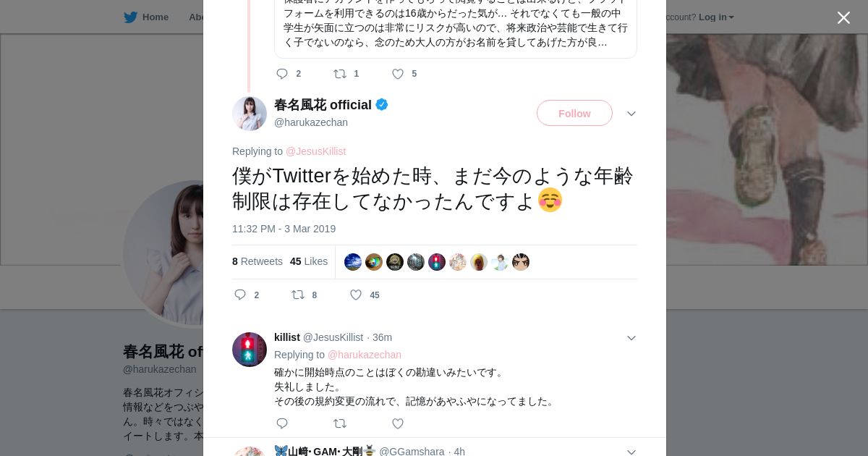Open the @JesusKillist mention link
The image size is (868, 456).
(315, 151)
